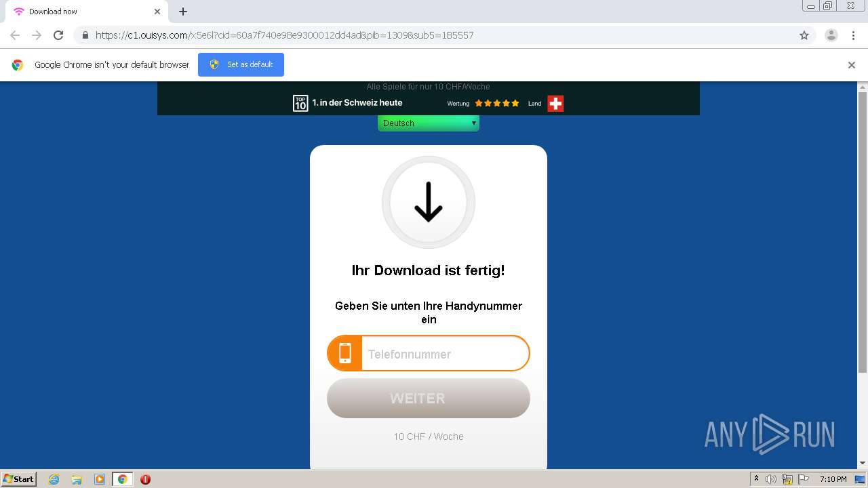The width and height of the screenshot is (868, 488).
Task: Dismiss the default browser infobar
Action: (x=852, y=65)
